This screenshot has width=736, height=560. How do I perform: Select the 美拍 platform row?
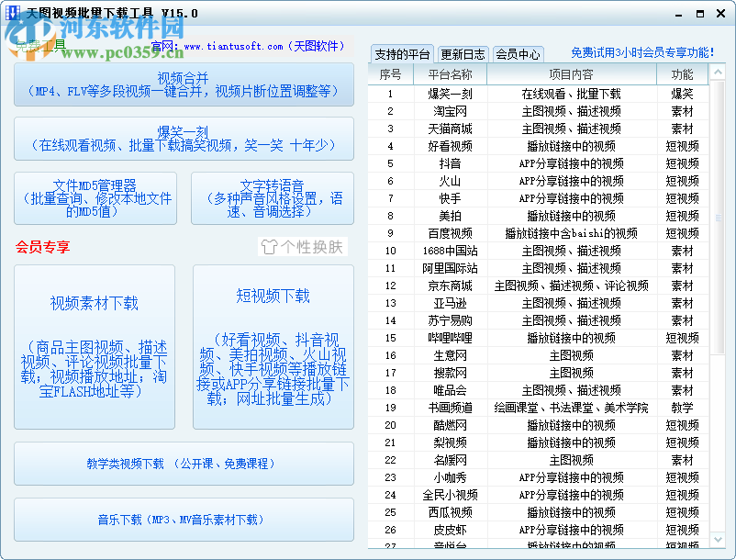(539, 216)
